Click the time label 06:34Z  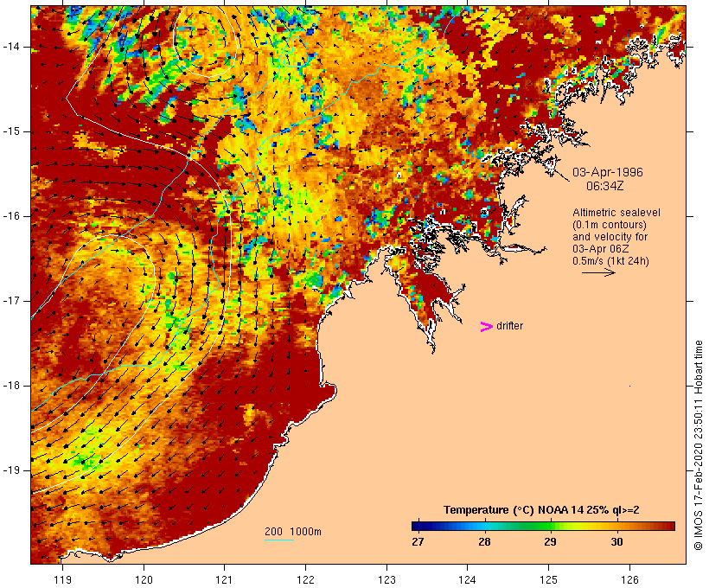pos(605,186)
